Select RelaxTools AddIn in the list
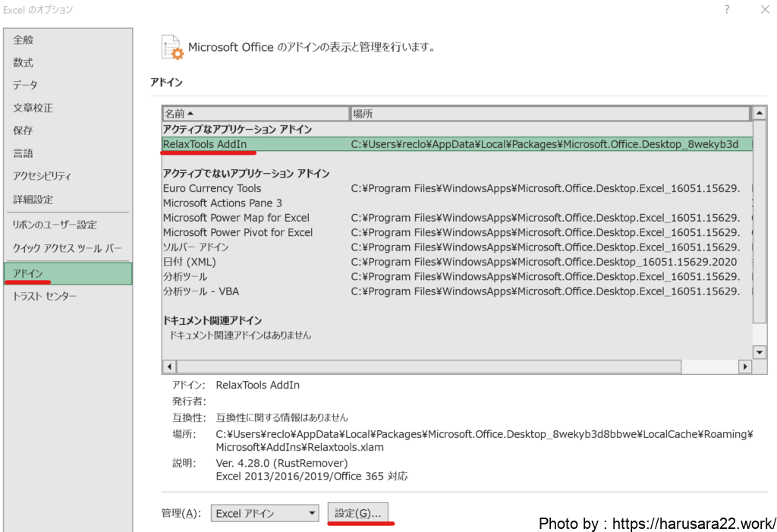This screenshot has height=532, width=777. click(x=205, y=144)
